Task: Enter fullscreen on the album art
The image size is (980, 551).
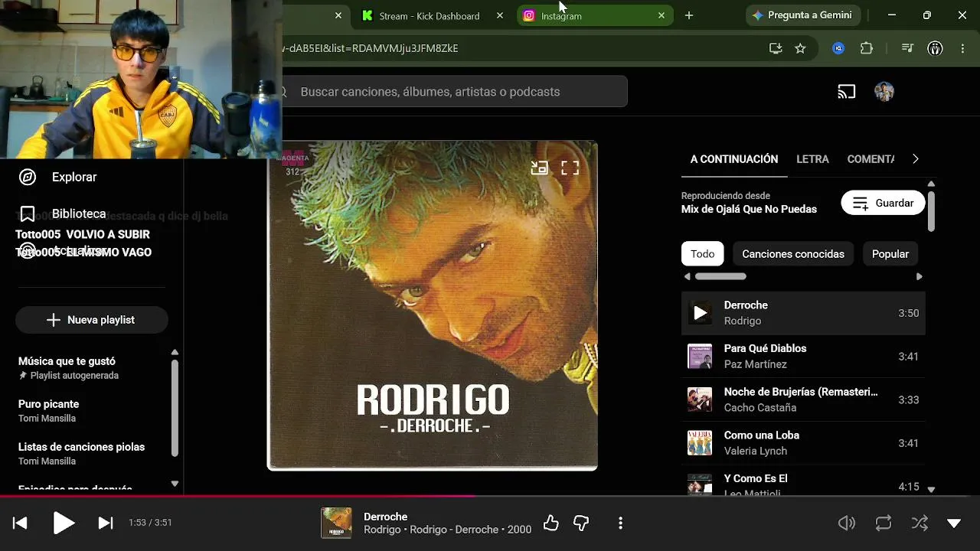Action: coord(570,168)
